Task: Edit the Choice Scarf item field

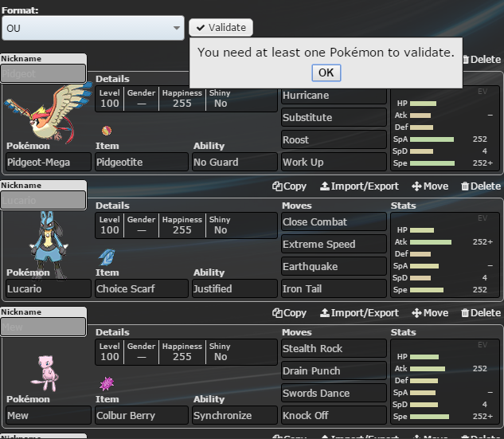Action: pos(142,288)
